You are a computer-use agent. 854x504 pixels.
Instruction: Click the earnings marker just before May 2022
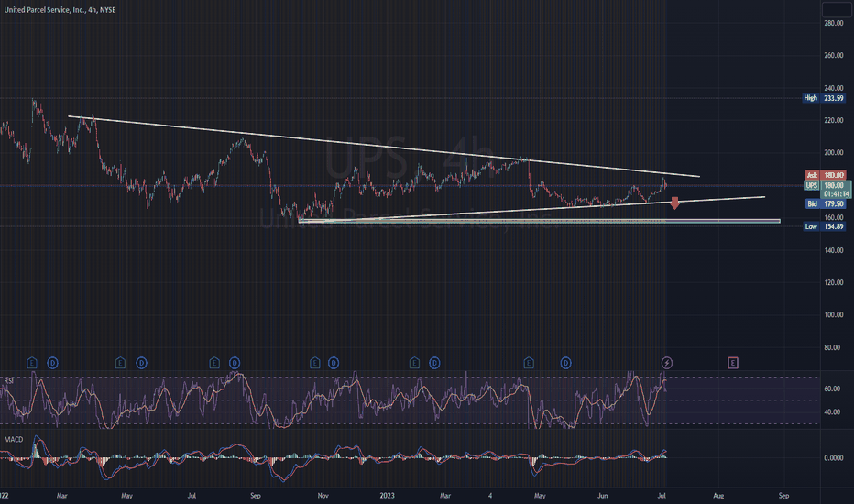pyautogui.click(x=120, y=363)
